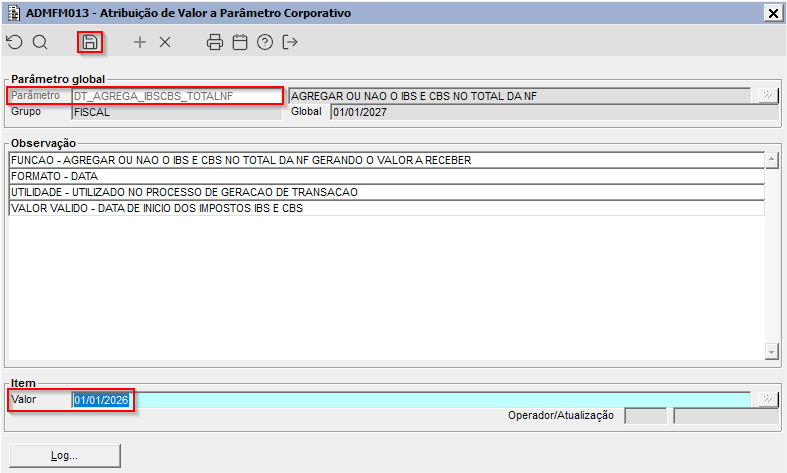Click the Grupo field showing FISCAL
Viewport: 787px width, 473px height.
(x=177, y=112)
